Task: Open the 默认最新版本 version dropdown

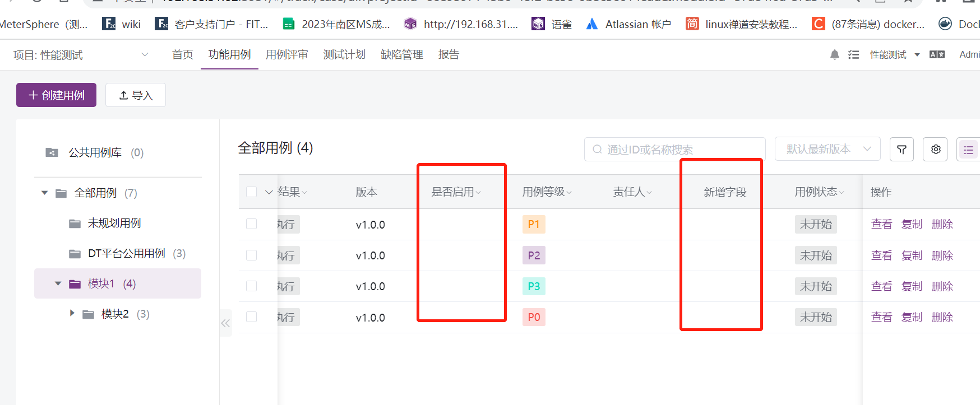Action: pos(828,149)
